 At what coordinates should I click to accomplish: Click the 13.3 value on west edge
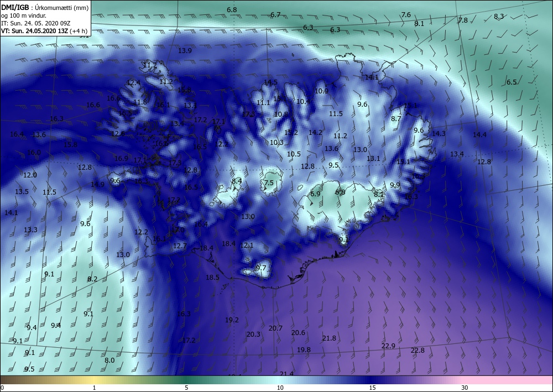click(x=30, y=230)
